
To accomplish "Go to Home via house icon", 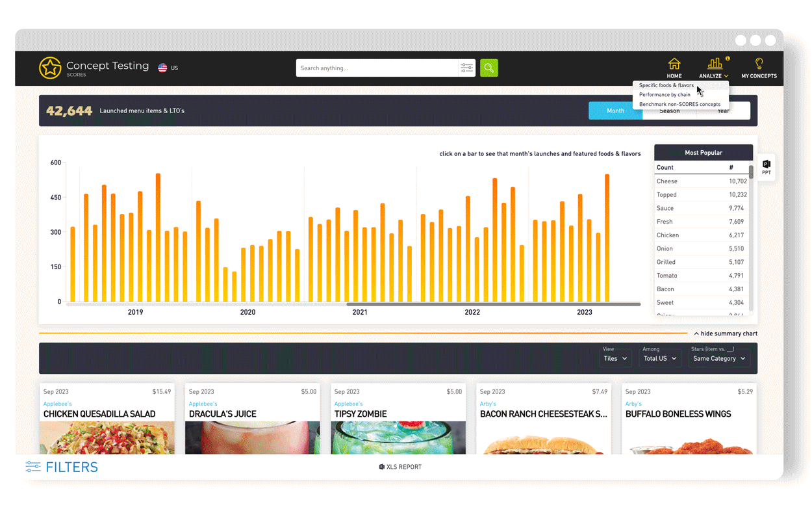I will point(674,64).
